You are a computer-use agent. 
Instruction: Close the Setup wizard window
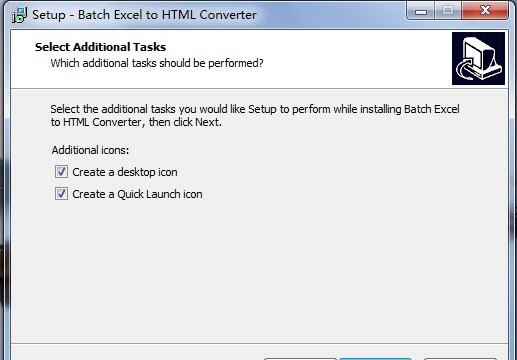485,11
